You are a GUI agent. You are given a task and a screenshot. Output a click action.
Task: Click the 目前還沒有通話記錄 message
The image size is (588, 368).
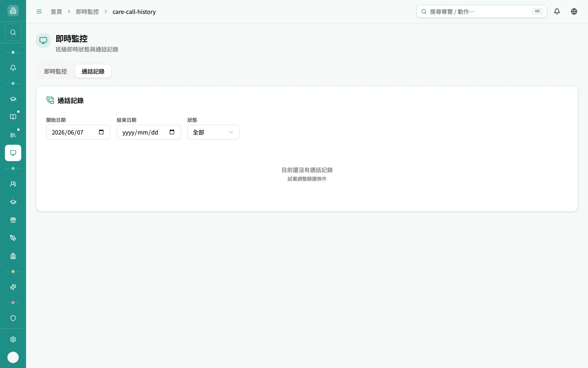click(x=307, y=170)
